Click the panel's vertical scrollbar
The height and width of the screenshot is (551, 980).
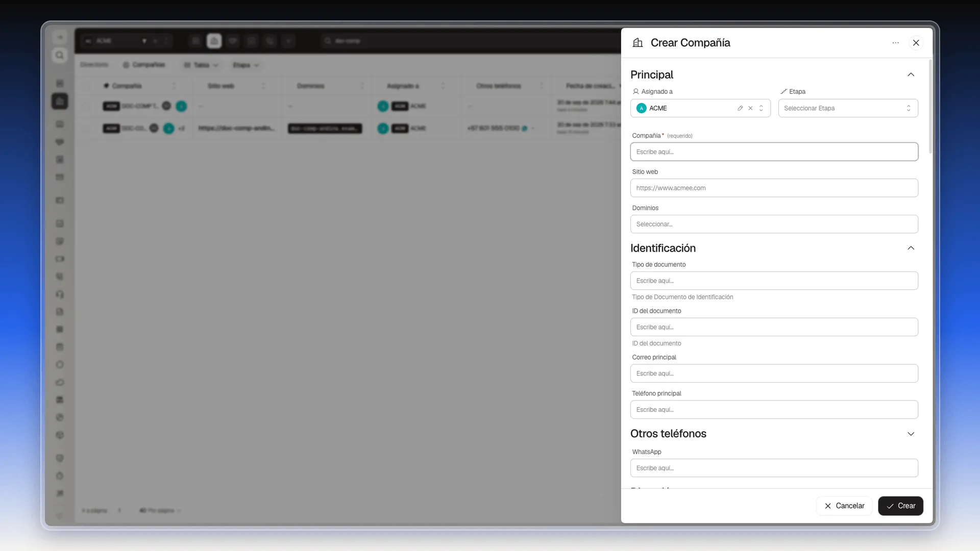click(x=930, y=107)
